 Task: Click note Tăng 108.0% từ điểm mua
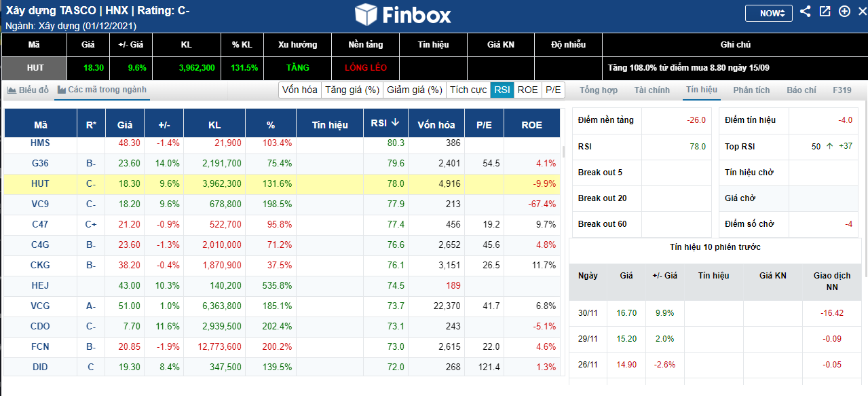(x=688, y=68)
